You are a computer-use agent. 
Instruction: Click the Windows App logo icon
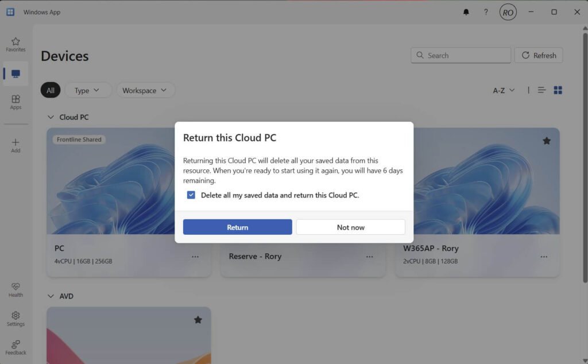pyautogui.click(x=10, y=12)
